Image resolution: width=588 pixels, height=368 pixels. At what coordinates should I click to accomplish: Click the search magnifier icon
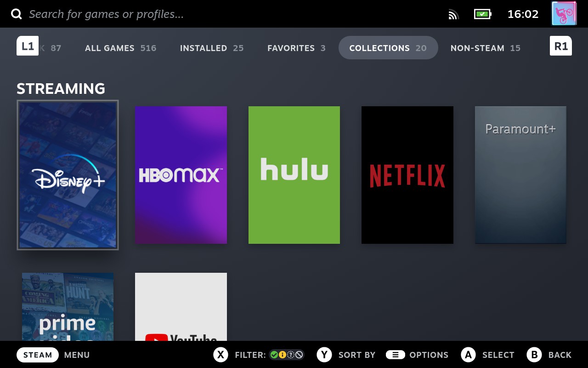(17, 14)
